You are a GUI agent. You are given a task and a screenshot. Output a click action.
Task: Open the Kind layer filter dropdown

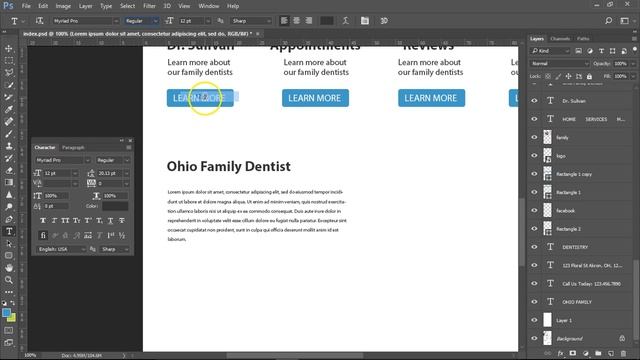pos(550,51)
